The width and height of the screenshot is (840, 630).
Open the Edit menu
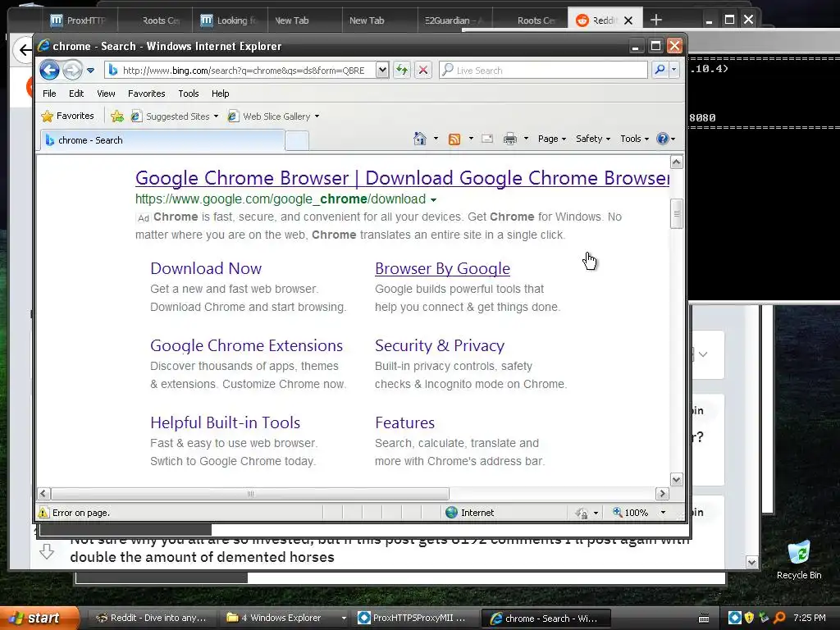pyautogui.click(x=76, y=94)
